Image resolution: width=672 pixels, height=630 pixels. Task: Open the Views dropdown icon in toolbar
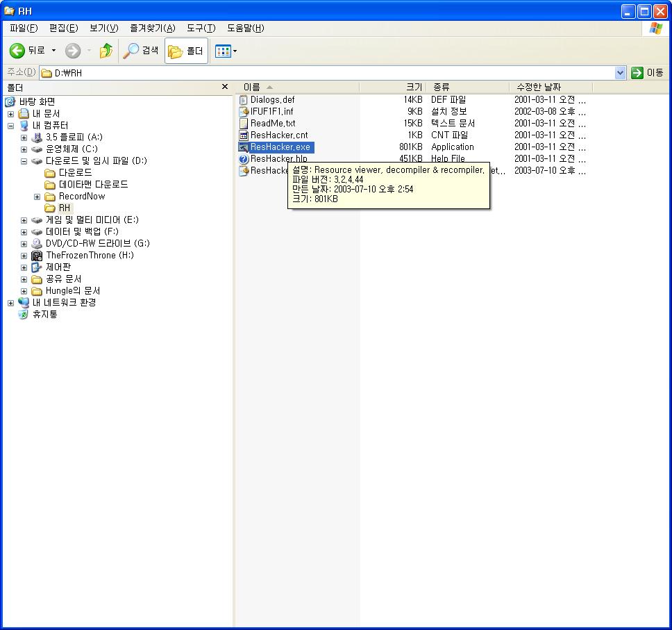coord(226,51)
